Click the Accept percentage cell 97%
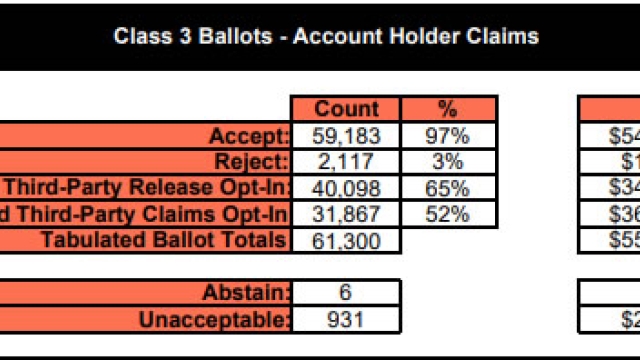 449,136
